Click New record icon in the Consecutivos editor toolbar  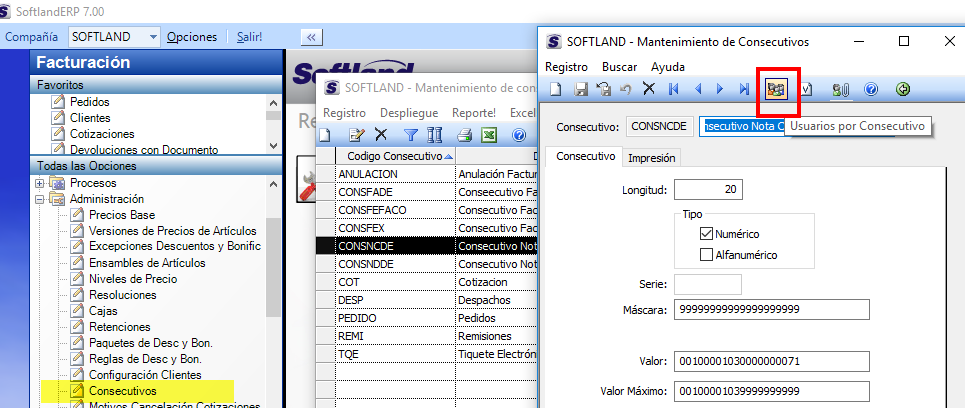pos(556,90)
